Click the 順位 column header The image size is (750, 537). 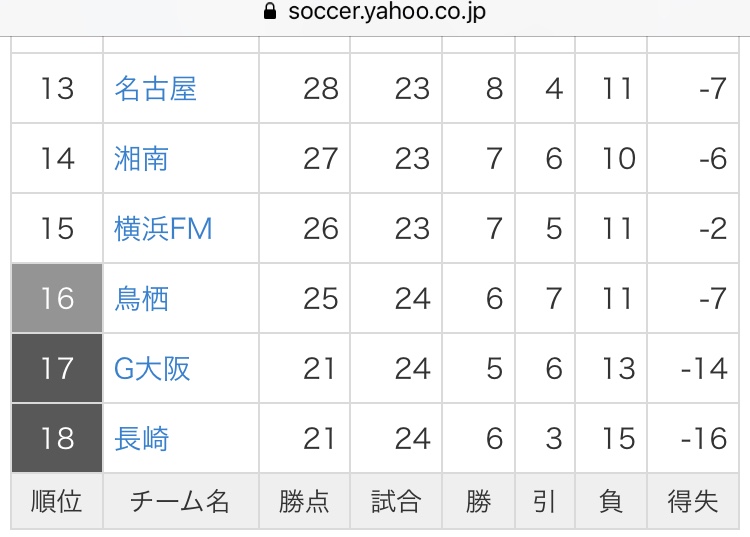[57, 501]
